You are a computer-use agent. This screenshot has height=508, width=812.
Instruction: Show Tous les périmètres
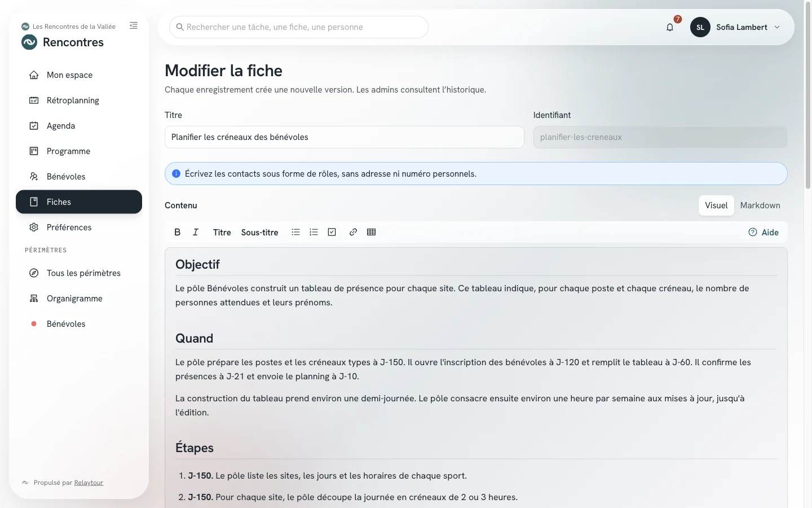click(79, 273)
